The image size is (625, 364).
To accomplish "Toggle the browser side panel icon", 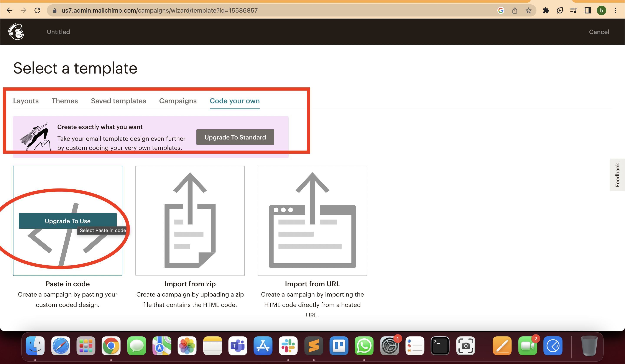I will (587, 10).
